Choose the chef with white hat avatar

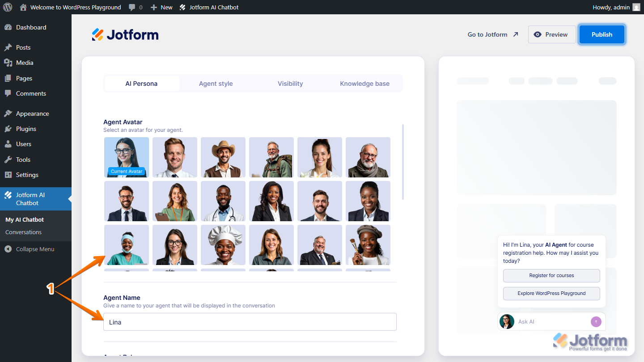223,245
